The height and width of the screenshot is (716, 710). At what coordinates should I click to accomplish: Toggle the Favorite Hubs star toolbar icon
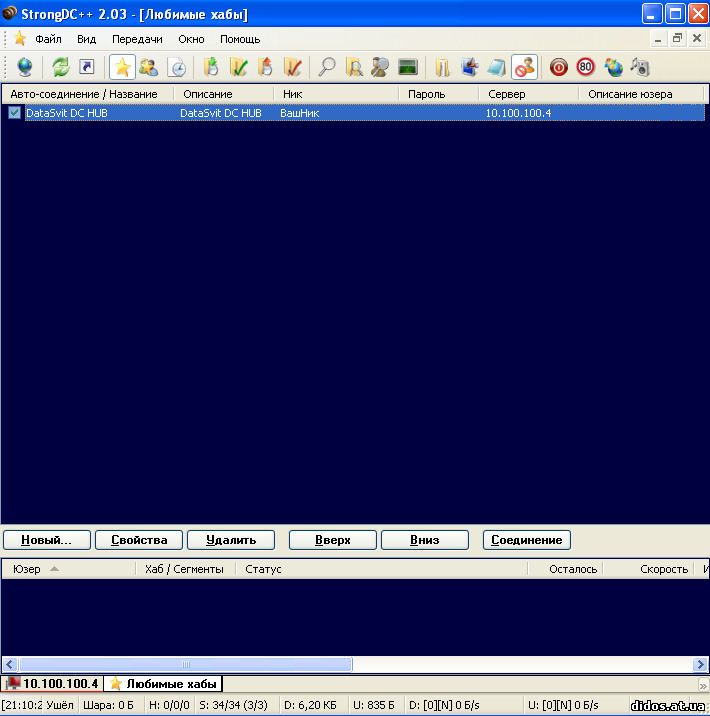[122, 67]
